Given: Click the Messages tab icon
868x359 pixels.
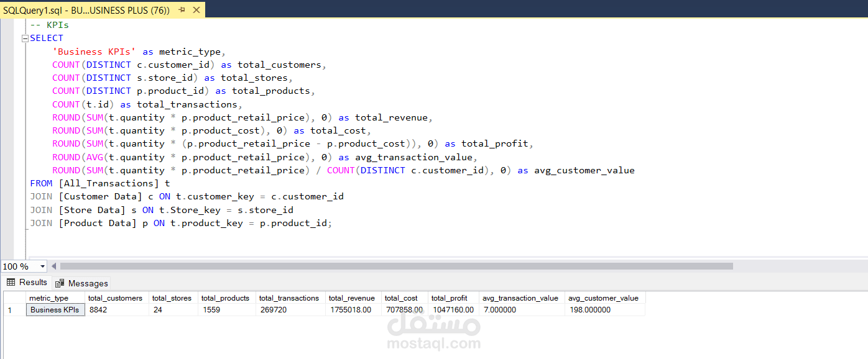Looking at the screenshot, I should pos(60,283).
